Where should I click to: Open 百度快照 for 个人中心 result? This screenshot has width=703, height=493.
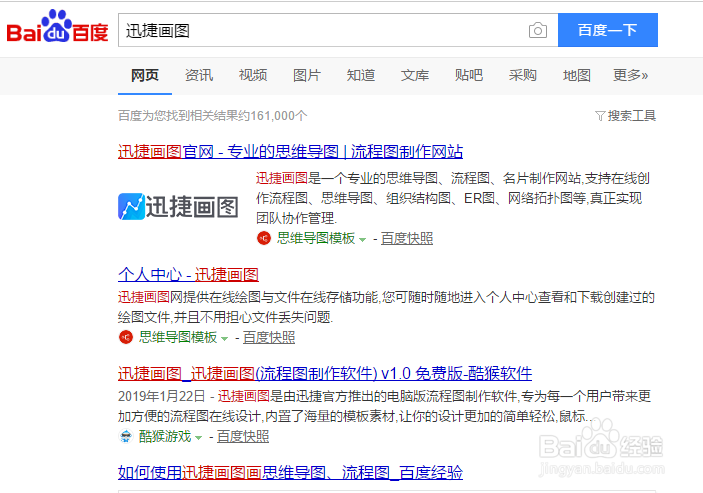coord(269,337)
